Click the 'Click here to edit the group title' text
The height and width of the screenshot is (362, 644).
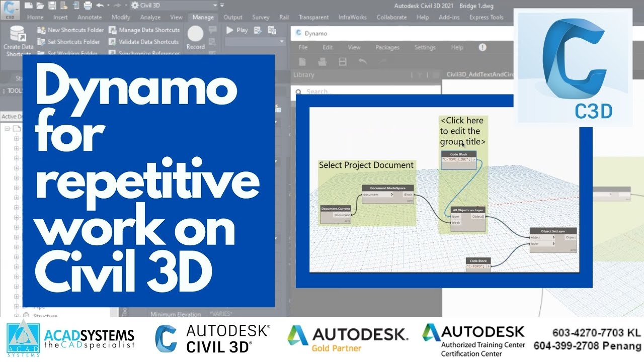point(462,131)
